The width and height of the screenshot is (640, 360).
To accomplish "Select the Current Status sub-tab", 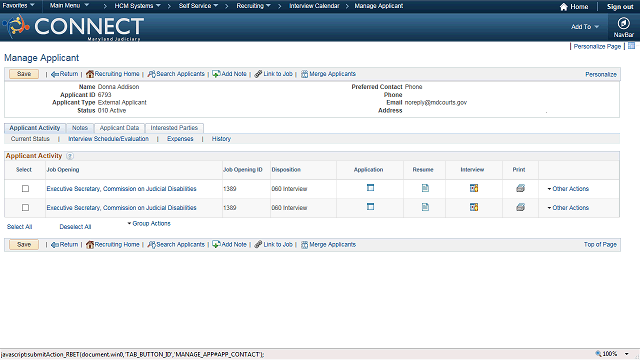I will pyautogui.click(x=30, y=139).
